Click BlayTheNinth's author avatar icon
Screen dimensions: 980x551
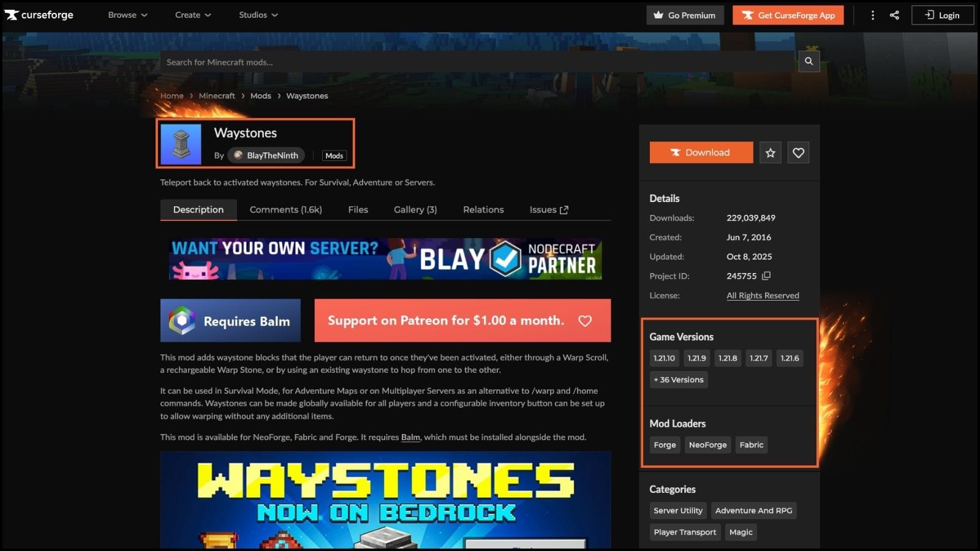click(x=238, y=156)
